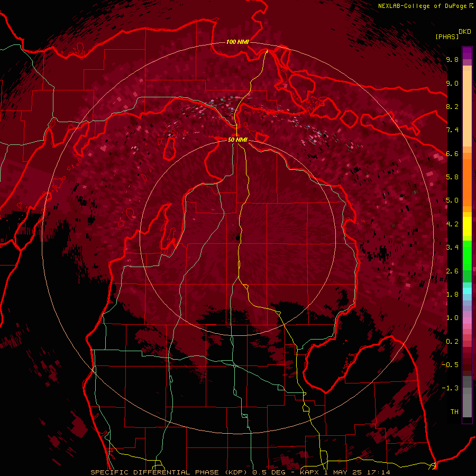The width and height of the screenshot is (476, 476).
Task: Click the yellow segment of the color bar
Action: tap(467, 226)
